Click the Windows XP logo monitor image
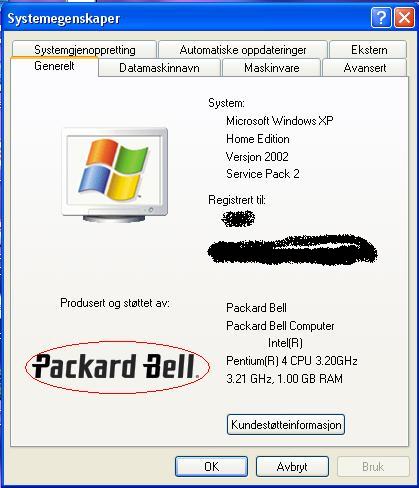Image resolution: width=419 pixels, height=488 pixels. point(115,175)
